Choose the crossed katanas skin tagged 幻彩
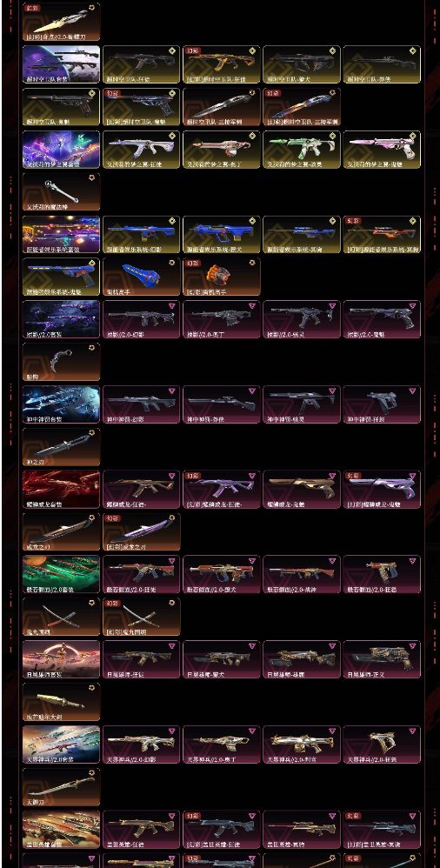 (141, 617)
